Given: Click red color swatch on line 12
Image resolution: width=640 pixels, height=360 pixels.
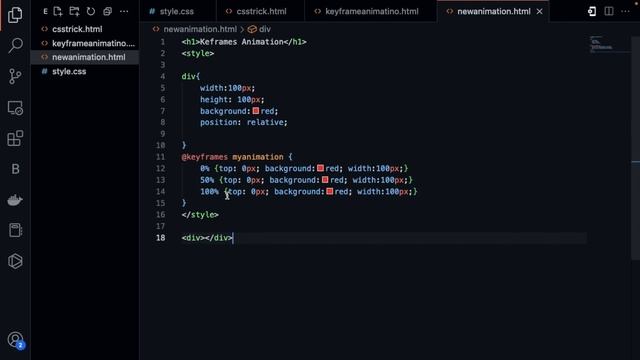Looking at the screenshot, I should (320, 168).
